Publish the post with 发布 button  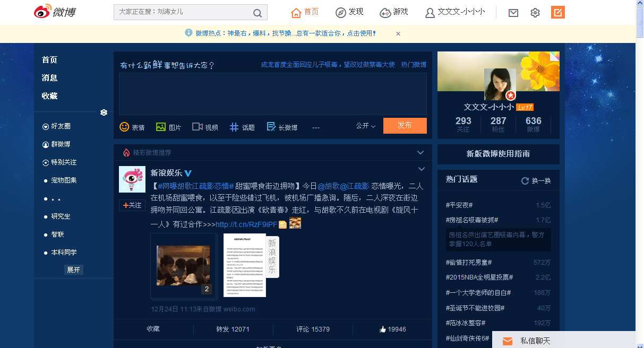[405, 126]
